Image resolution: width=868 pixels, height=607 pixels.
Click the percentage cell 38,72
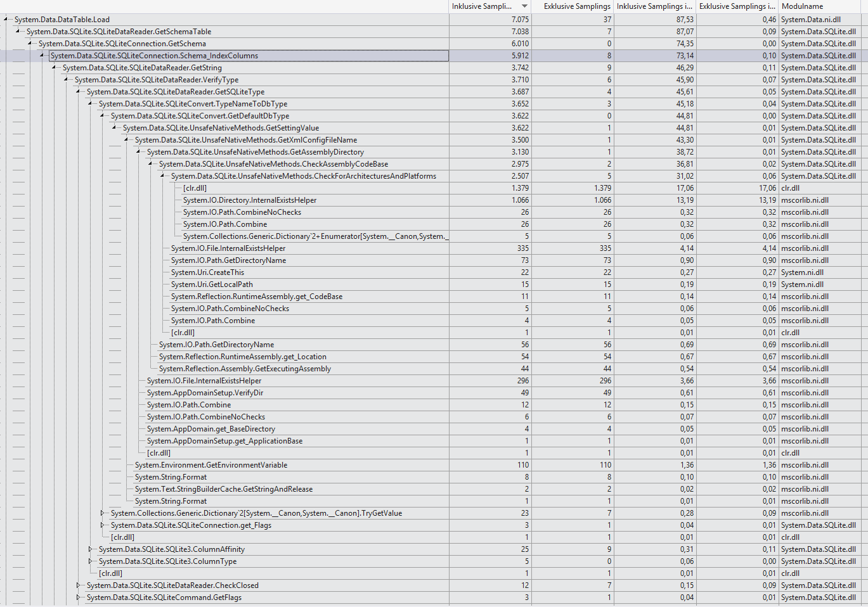(x=685, y=152)
